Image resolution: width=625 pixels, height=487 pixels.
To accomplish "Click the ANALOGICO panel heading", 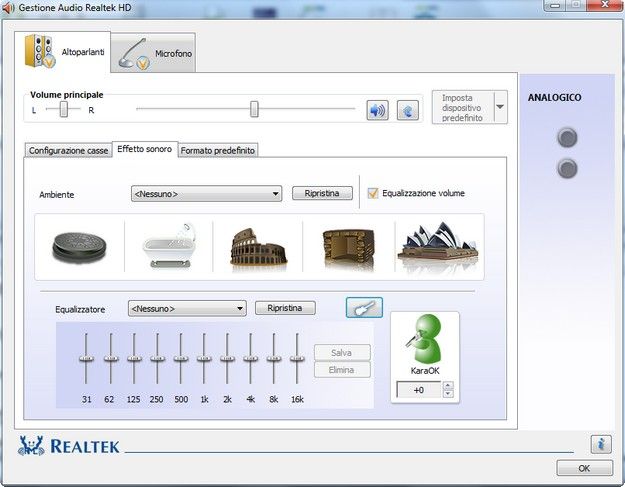I will coord(554,98).
